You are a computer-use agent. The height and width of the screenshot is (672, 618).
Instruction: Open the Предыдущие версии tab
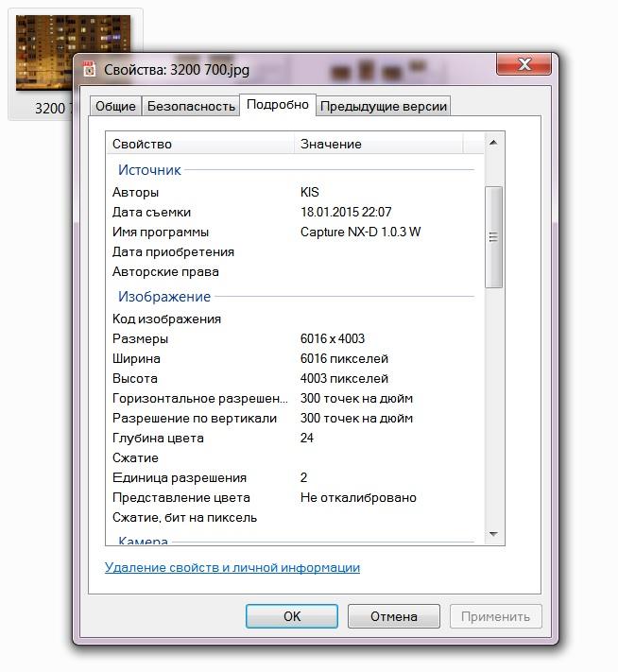click(x=384, y=106)
